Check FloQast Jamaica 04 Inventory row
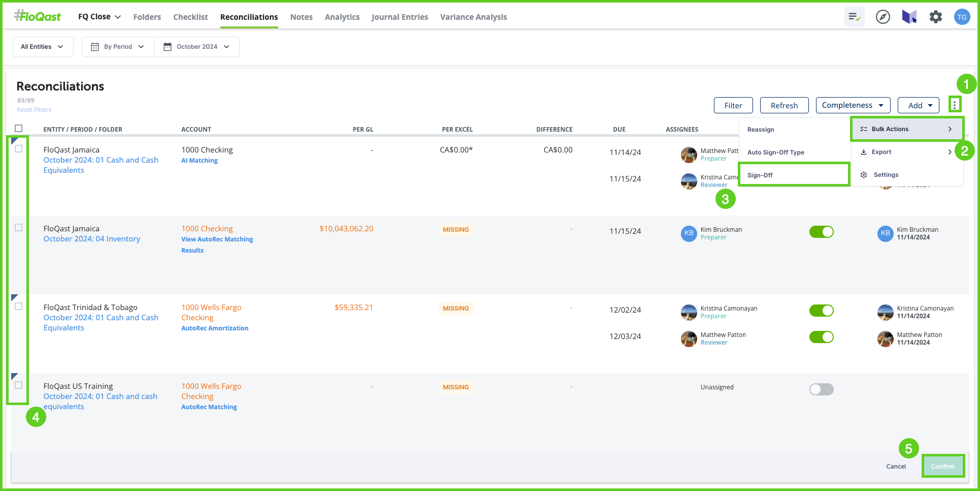Screen dimensions: 980x491 click(x=19, y=228)
